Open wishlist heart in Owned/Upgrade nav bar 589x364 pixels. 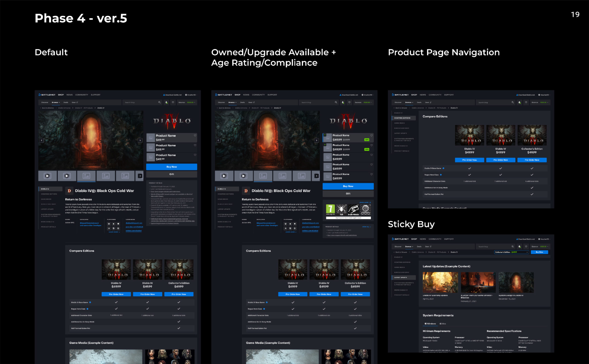click(349, 102)
